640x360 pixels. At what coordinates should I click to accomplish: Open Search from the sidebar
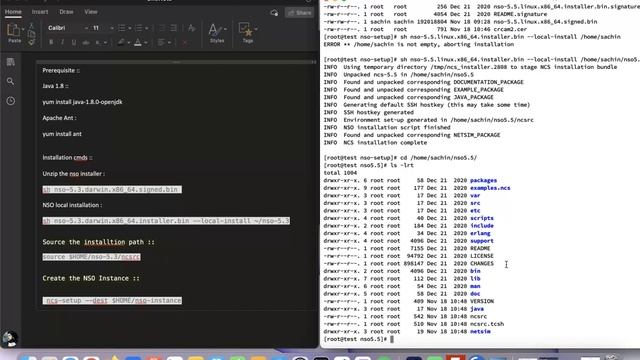[11, 81]
